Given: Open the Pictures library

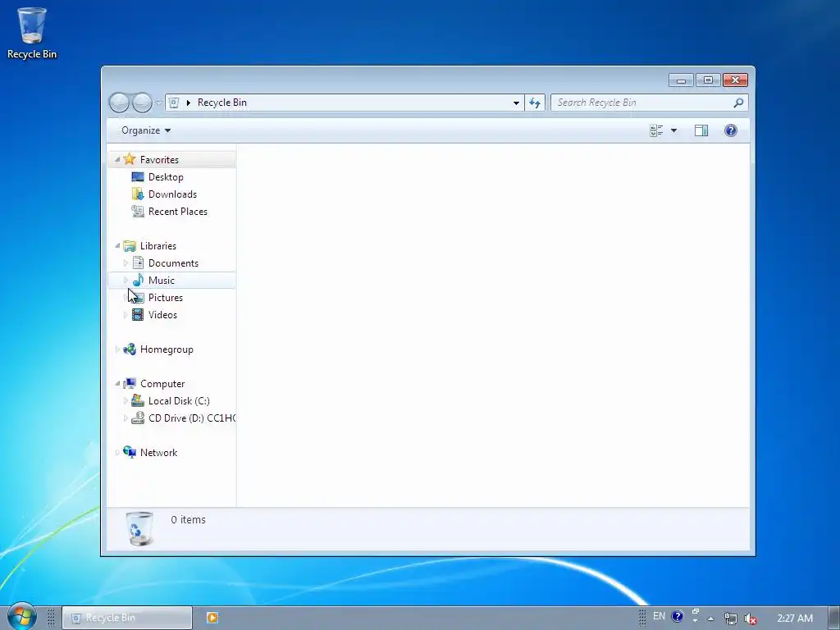Looking at the screenshot, I should [x=166, y=297].
